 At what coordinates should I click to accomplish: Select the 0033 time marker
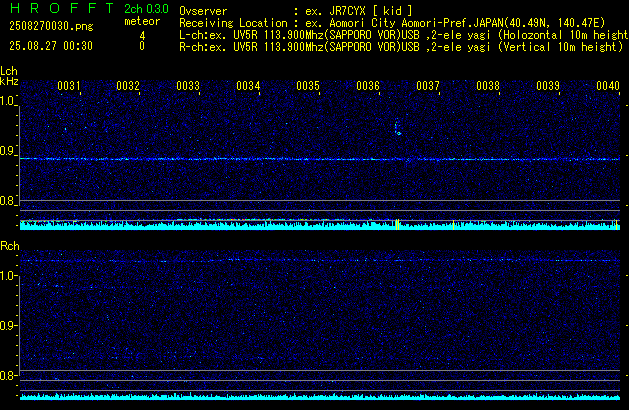188,86
